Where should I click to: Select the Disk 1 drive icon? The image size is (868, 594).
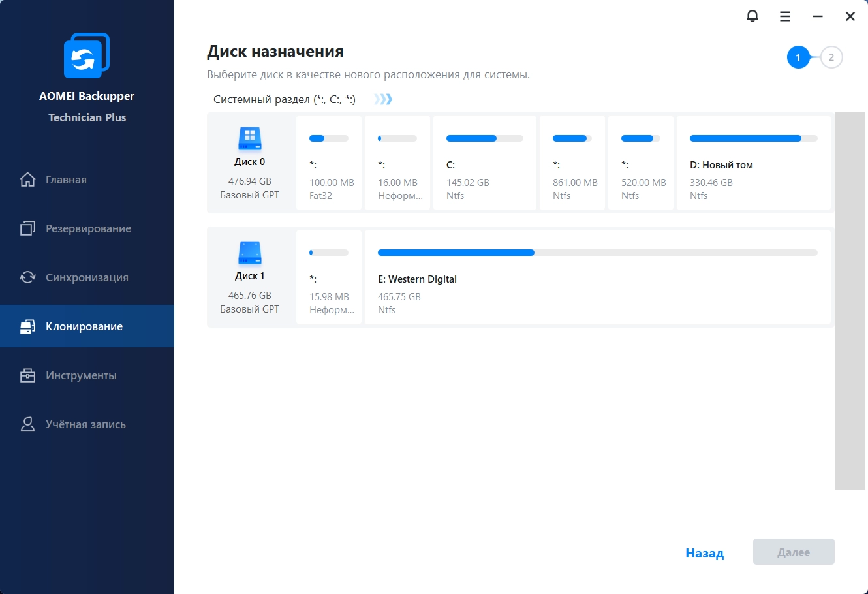tap(249, 253)
